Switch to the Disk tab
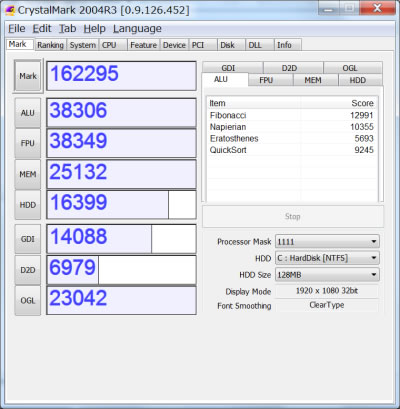The width and height of the screenshot is (400, 409). [231, 45]
